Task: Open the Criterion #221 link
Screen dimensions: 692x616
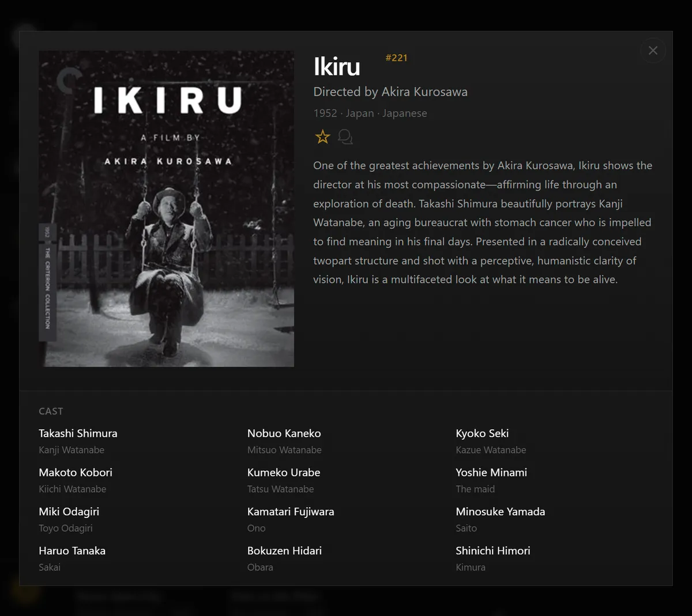Action: [x=397, y=58]
